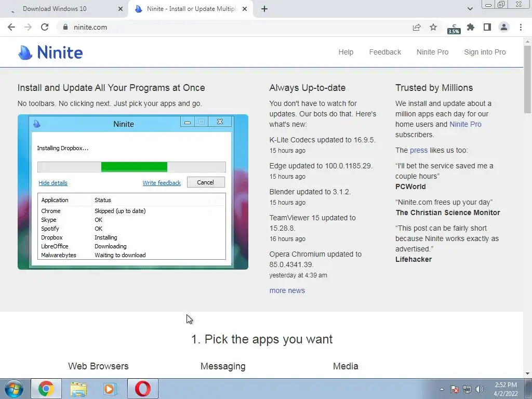Click the Edge updated to 100.0.1185.29 text

[x=321, y=166]
